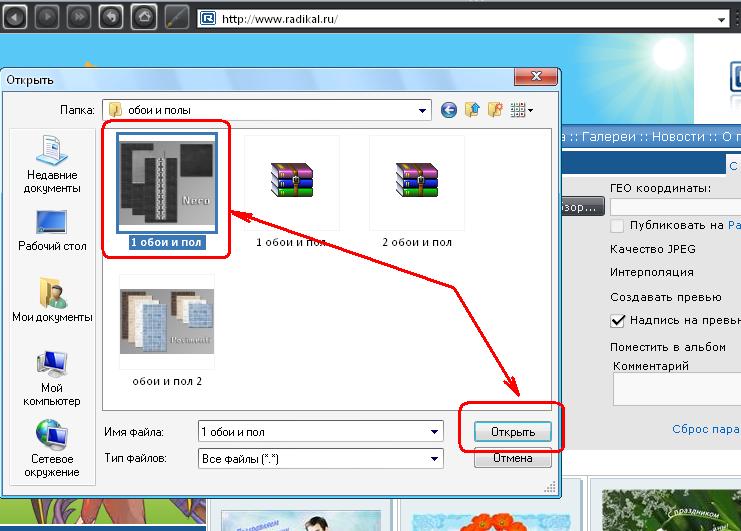Click the Поместить в альбом label

(x=668, y=347)
